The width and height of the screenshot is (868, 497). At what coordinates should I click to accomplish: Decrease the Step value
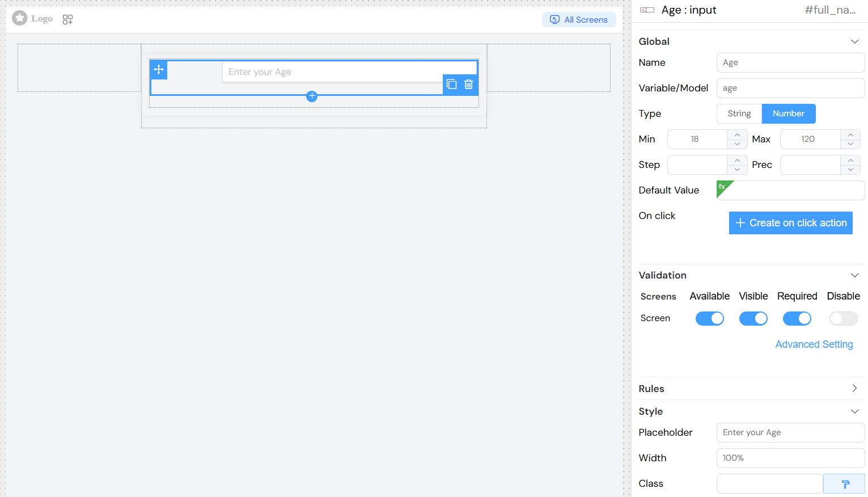(x=737, y=170)
